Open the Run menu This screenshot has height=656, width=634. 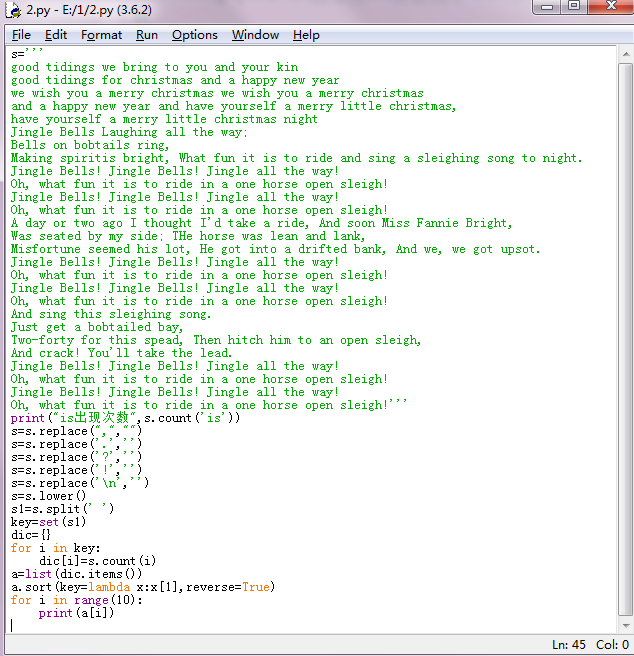tap(146, 35)
